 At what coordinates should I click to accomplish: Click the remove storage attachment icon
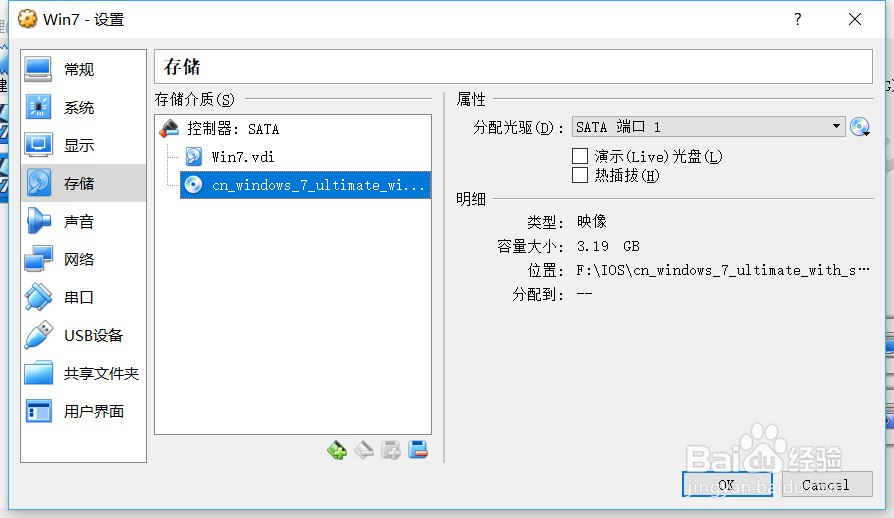point(418,450)
